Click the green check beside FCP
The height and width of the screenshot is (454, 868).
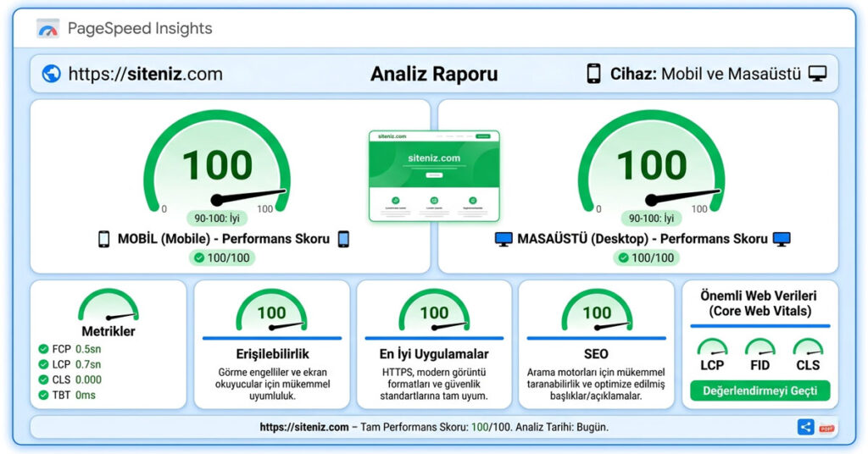click(x=43, y=349)
